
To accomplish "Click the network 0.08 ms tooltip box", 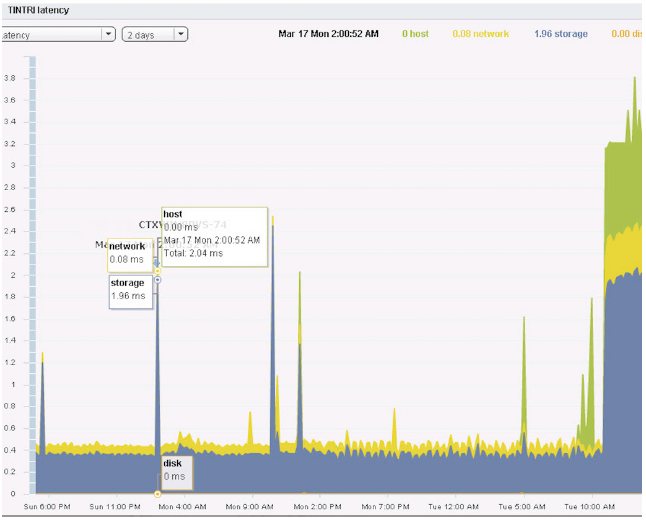I will [x=130, y=255].
